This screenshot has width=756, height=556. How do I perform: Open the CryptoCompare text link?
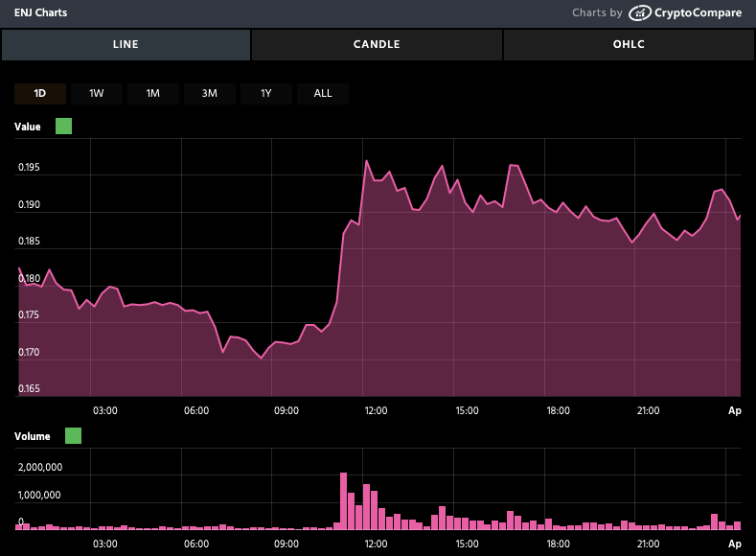point(698,13)
